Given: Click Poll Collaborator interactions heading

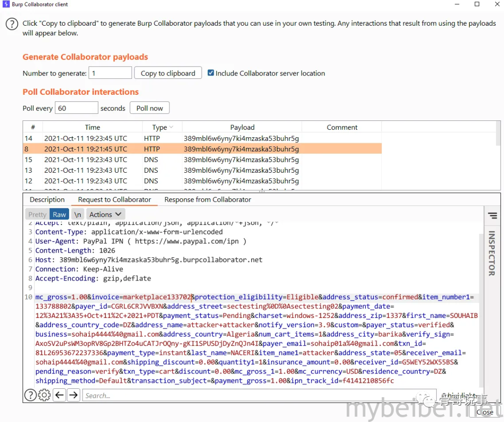Looking at the screenshot, I should [x=81, y=92].
